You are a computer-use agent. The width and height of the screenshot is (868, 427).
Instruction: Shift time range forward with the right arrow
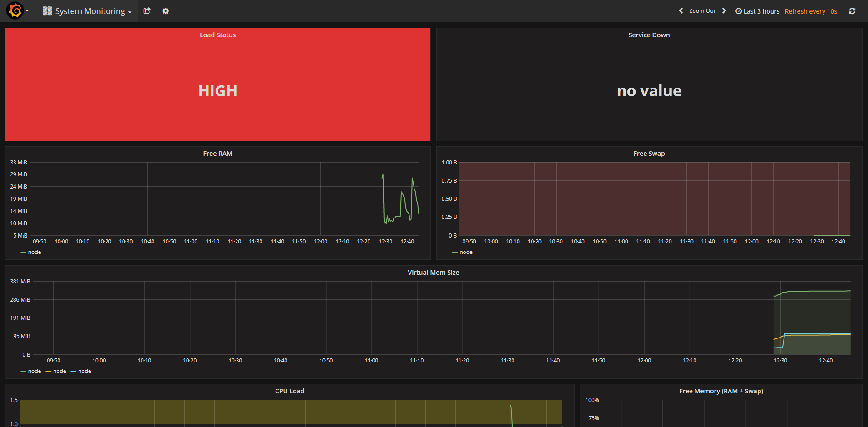point(724,10)
